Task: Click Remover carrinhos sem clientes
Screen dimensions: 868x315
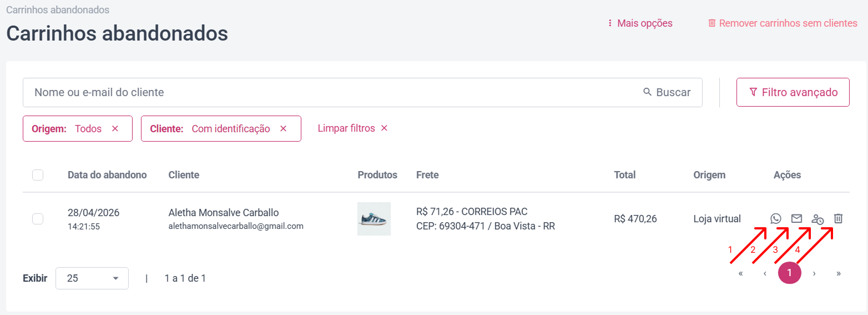Action: pos(783,23)
